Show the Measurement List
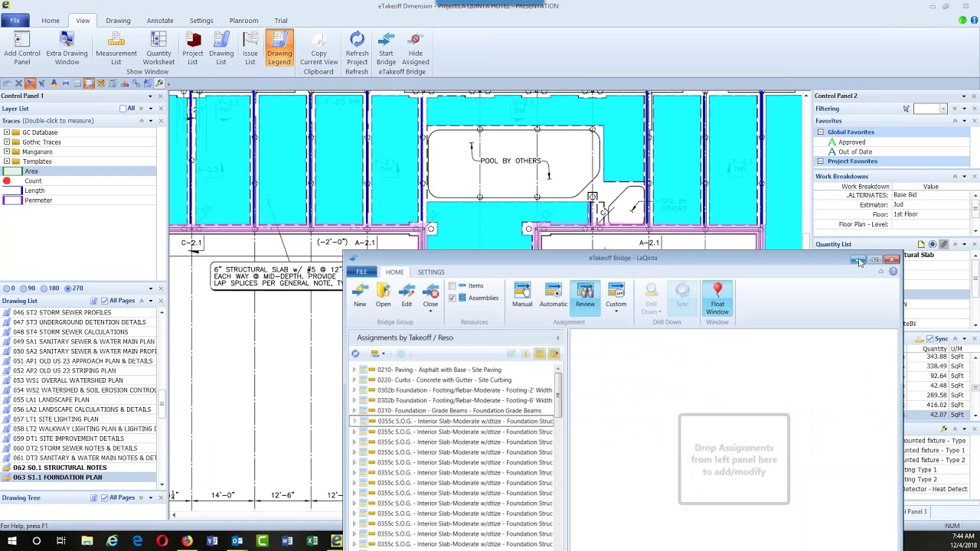The image size is (980, 551). click(116, 48)
